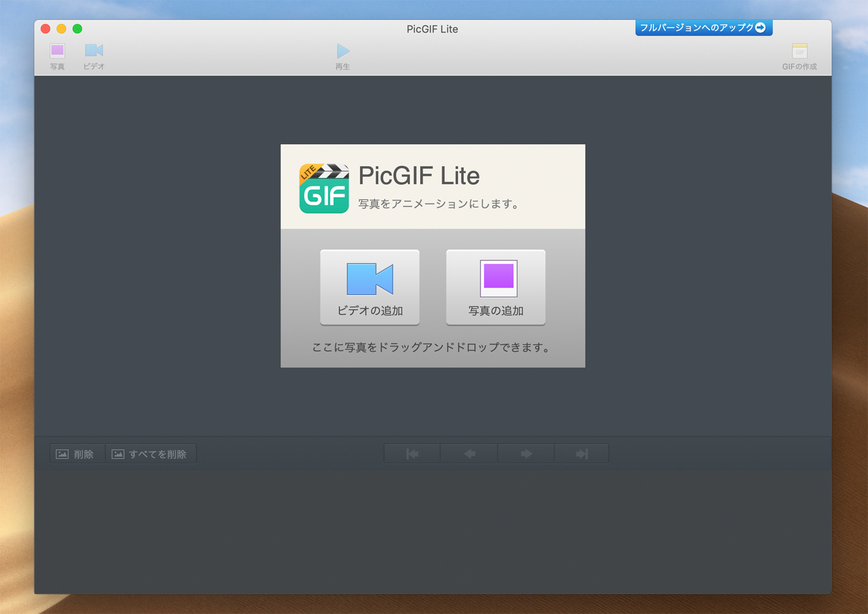Click the すべてを削除 (Delete All) button
The height and width of the screenshot is (614, 868).
150,454
